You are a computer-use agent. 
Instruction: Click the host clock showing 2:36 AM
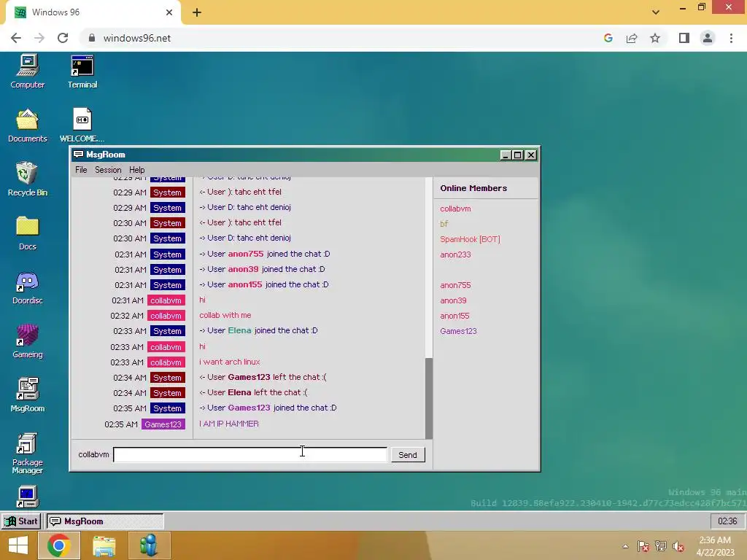[715, 545]
